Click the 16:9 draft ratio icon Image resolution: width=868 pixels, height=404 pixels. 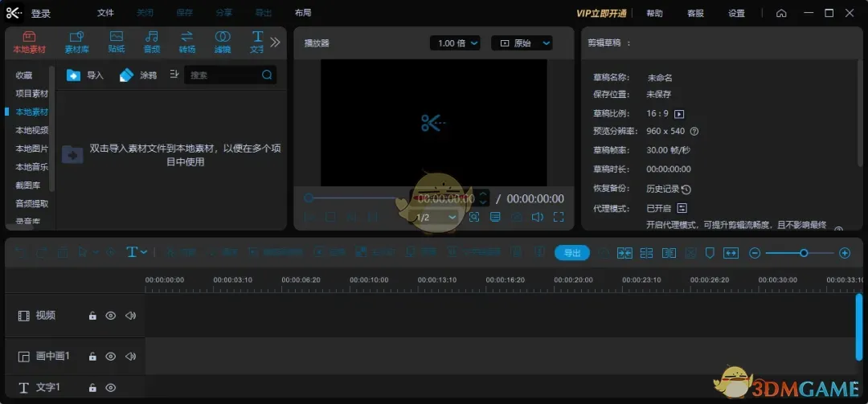pos(679,114)
